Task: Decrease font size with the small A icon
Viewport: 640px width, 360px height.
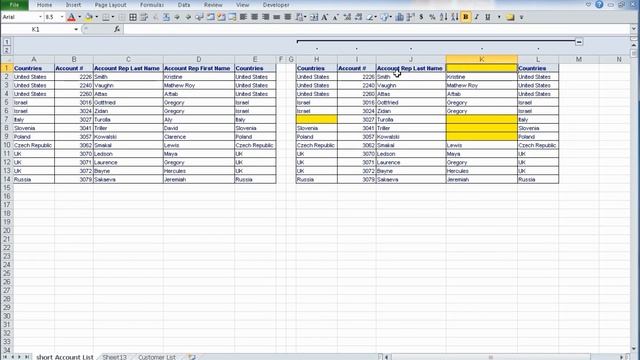Action: (x=335, y=17)
